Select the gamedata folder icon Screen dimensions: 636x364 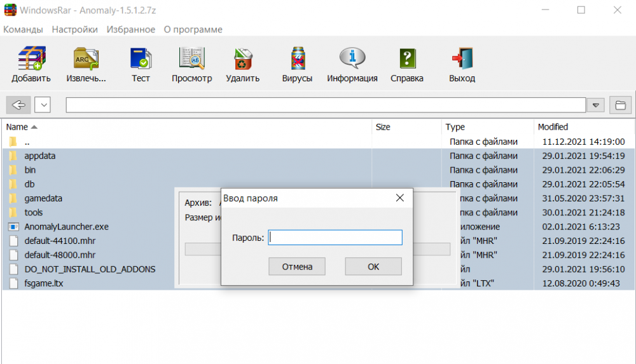[13, 198]
